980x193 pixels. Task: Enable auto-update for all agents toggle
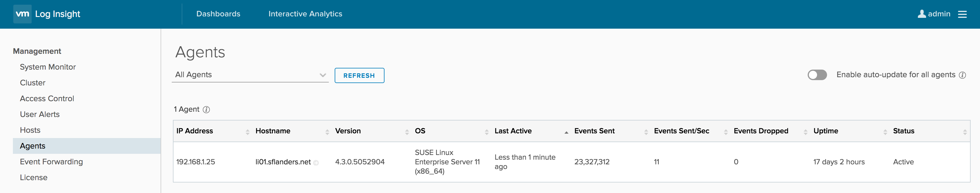click(817, 75)
